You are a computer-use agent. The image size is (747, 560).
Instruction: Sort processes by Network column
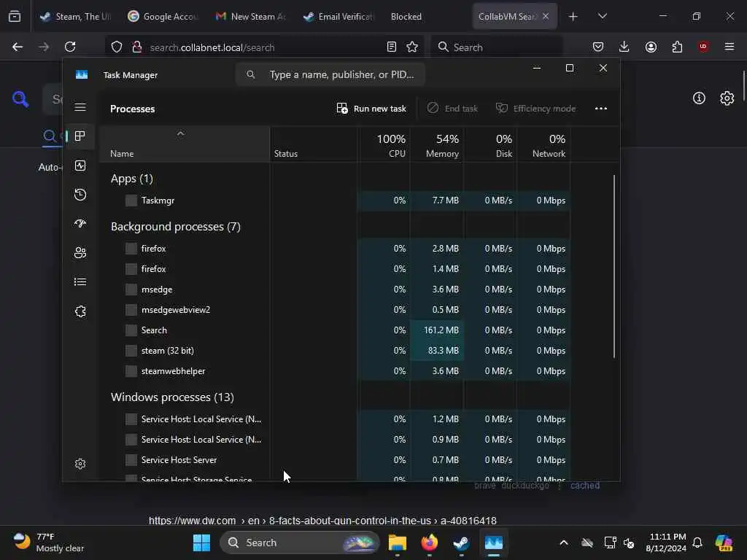(543, 145)
